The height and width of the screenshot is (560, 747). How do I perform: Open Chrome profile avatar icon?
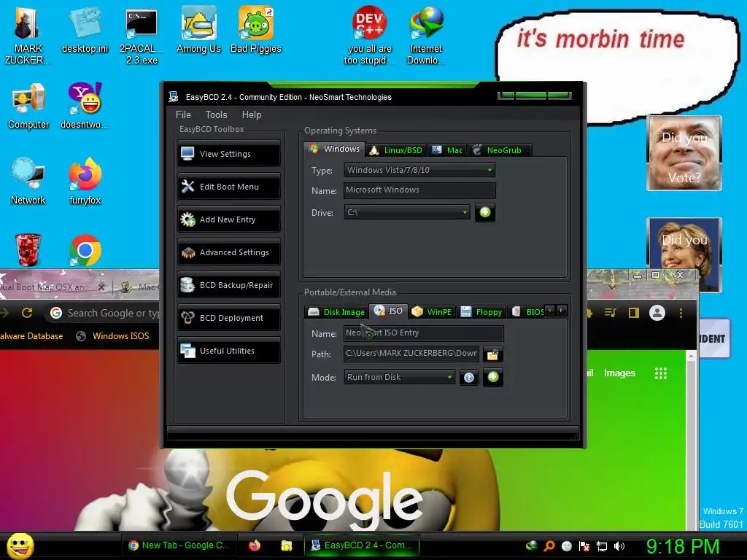657,313
